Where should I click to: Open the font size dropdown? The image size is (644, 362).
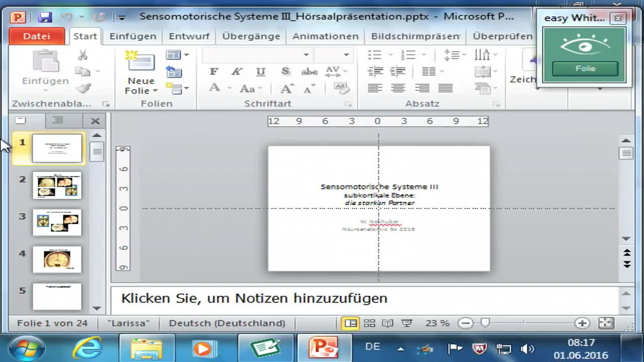pyautogui.click(x=346, y=54)
